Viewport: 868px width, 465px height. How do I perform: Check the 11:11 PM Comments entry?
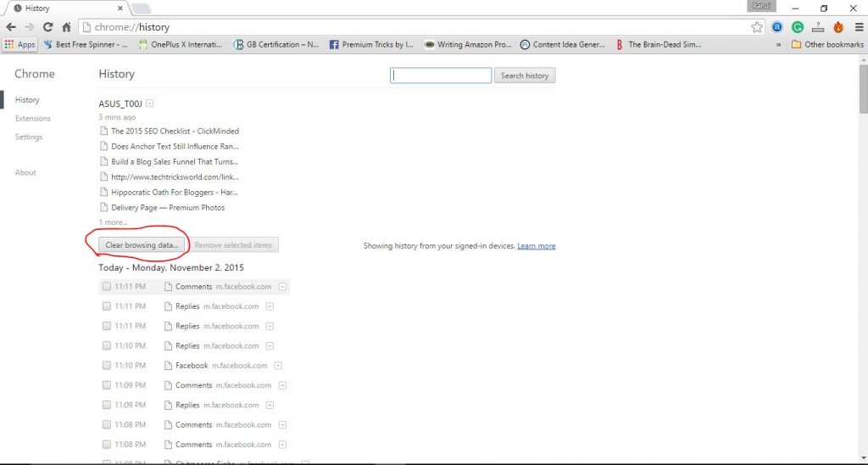point(107,287)
